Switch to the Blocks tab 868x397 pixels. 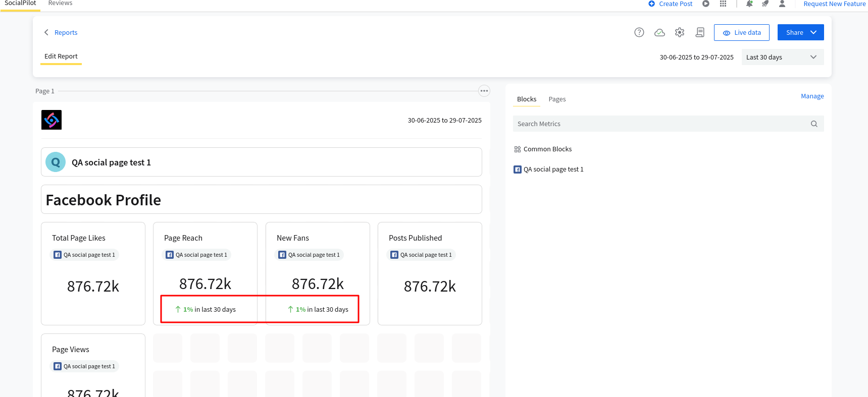pyautogui.click(x=527, y=99)
